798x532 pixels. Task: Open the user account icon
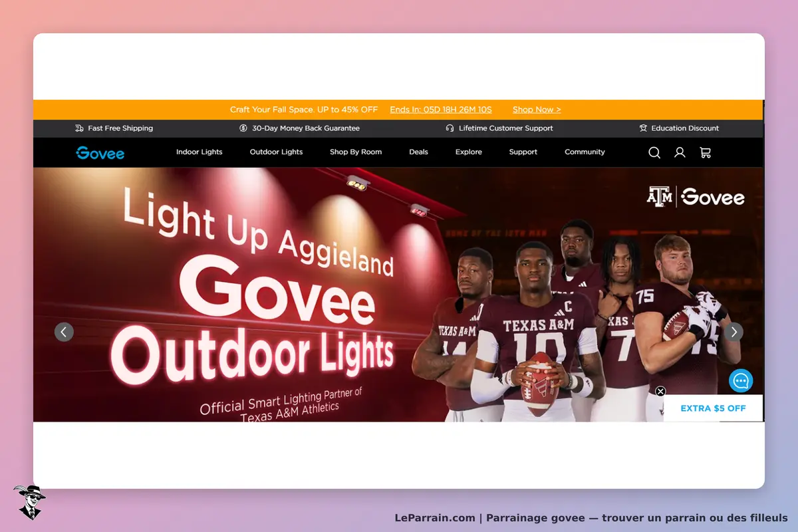click(x=680, y=152)
